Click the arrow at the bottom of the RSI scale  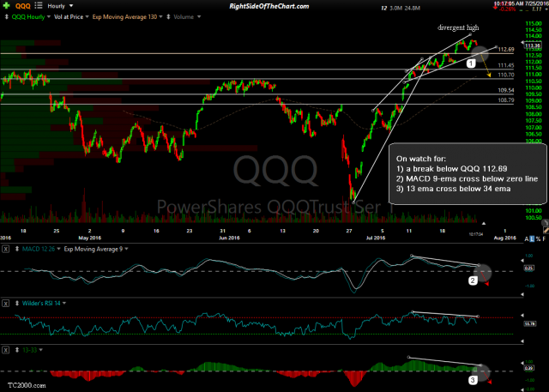click(522, 341)
